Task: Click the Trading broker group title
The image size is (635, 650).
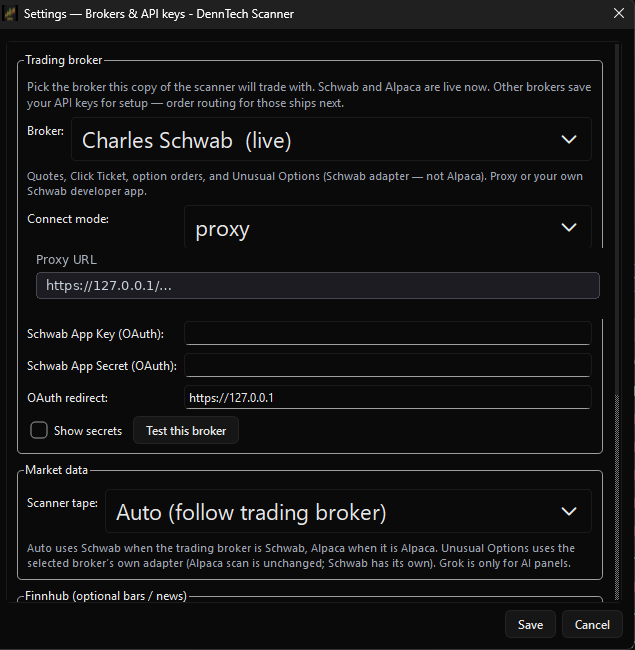Action: tap(63, 60)
